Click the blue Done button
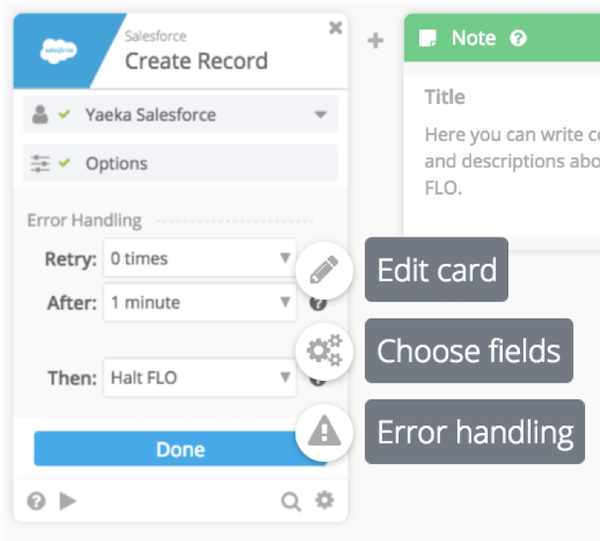Viewport: 600px width, 541px height. 180,450
